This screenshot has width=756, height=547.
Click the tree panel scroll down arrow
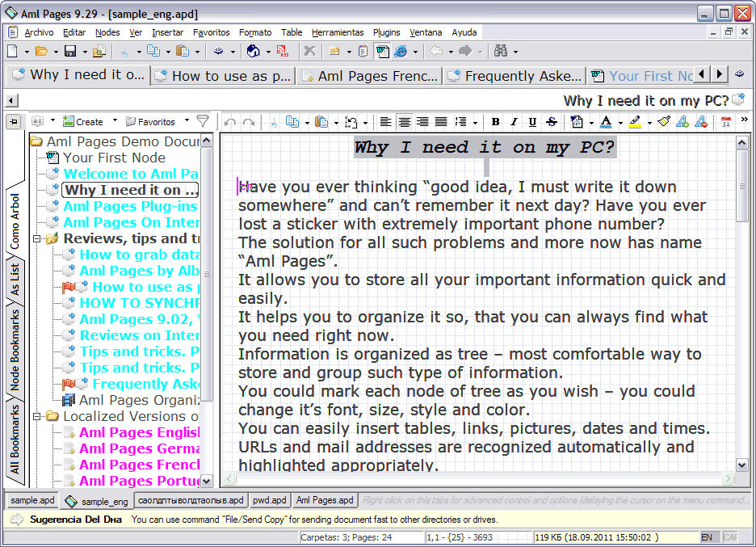[x=207, y=481]
